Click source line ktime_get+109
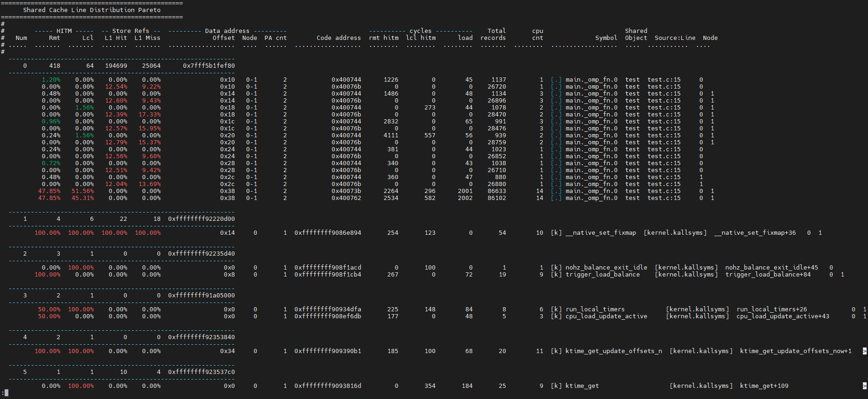The width and height of the screenshot is (868, 399). point(764,386)
